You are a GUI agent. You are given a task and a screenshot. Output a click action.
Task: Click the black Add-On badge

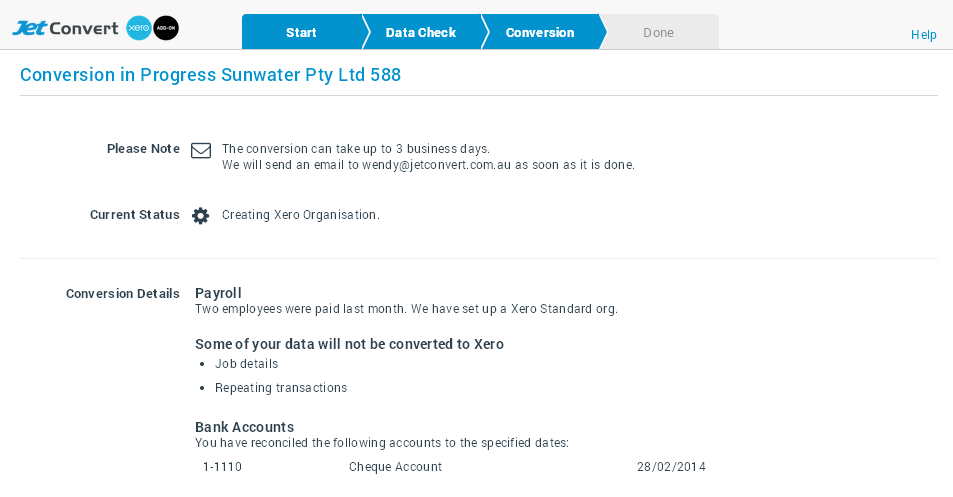(x=165, y=29)
